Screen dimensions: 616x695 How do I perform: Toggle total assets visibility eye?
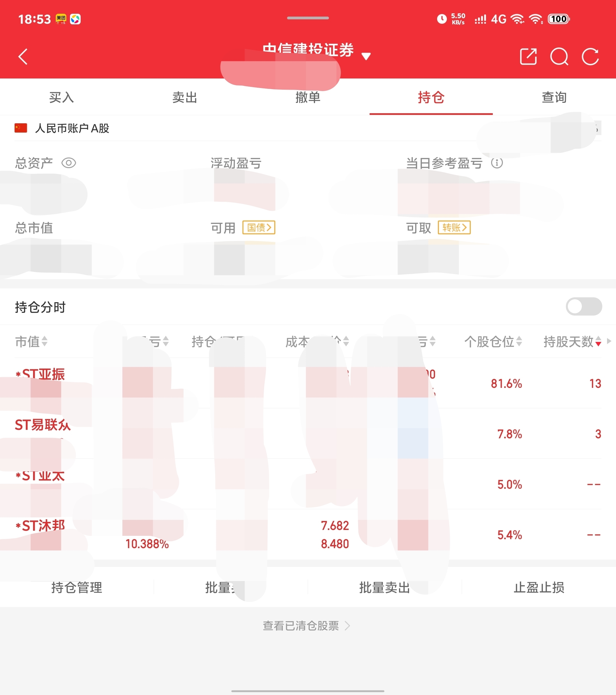click(x=69, y=163)
